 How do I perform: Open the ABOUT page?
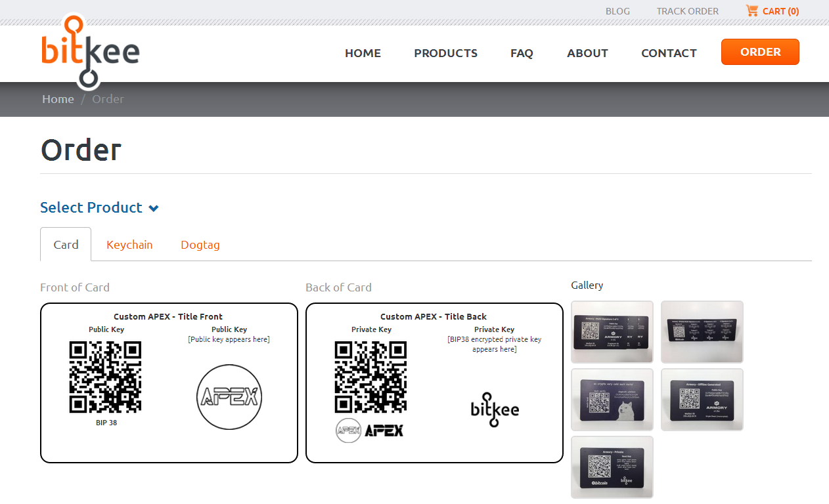[587, 53]
